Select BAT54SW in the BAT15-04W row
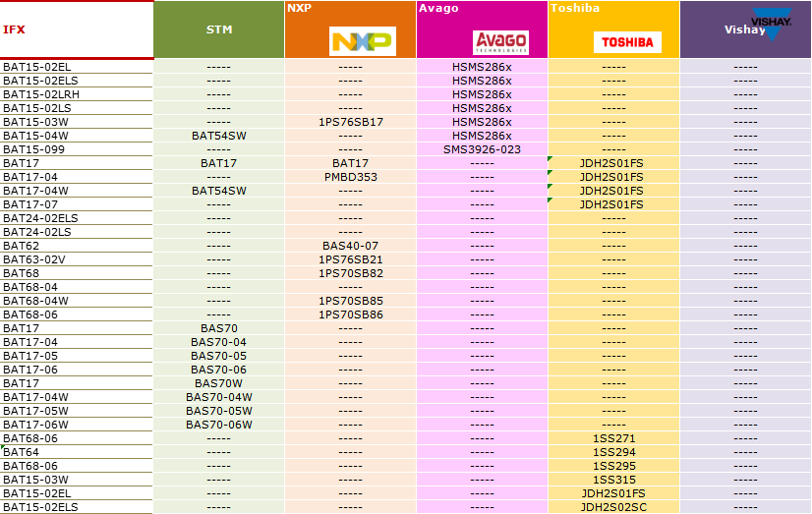This screenshot has height=514, width=812. coord(219,136)
